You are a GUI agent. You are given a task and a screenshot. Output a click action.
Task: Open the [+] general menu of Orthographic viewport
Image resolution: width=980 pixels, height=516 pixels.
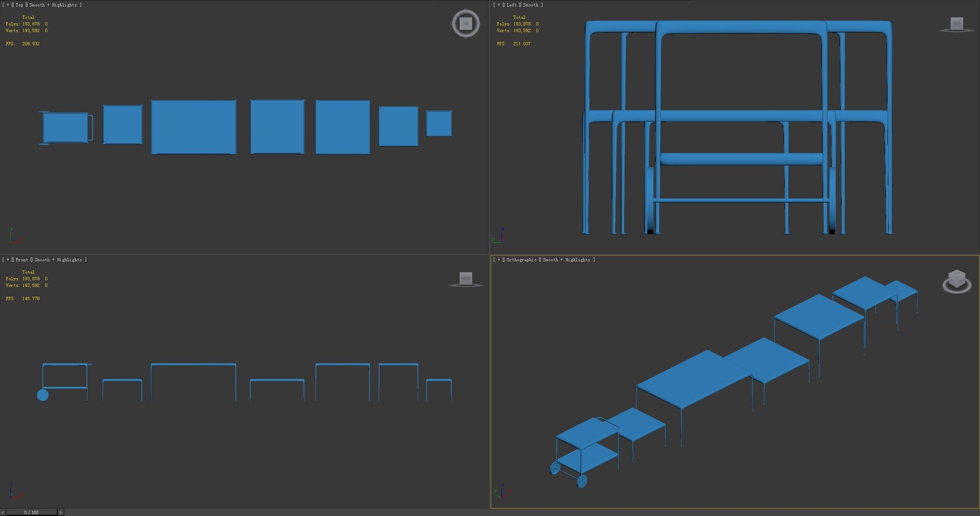tap(499, 260)
